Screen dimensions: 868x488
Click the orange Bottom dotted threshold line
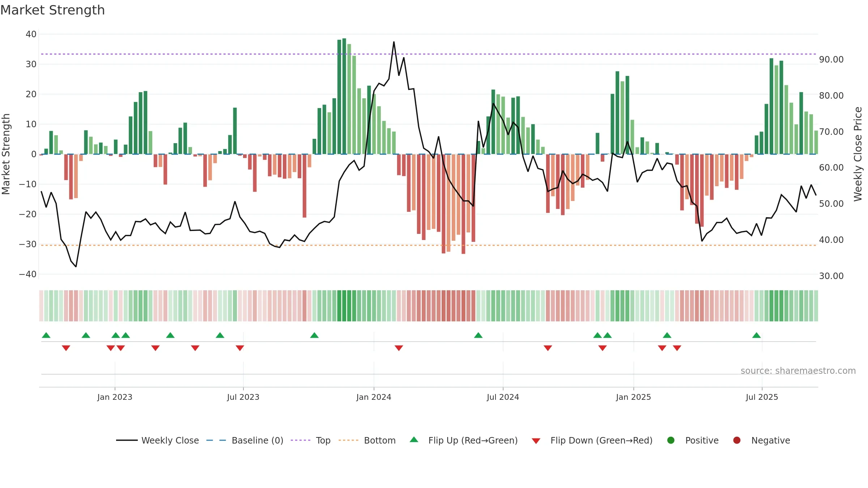(429, 245)
